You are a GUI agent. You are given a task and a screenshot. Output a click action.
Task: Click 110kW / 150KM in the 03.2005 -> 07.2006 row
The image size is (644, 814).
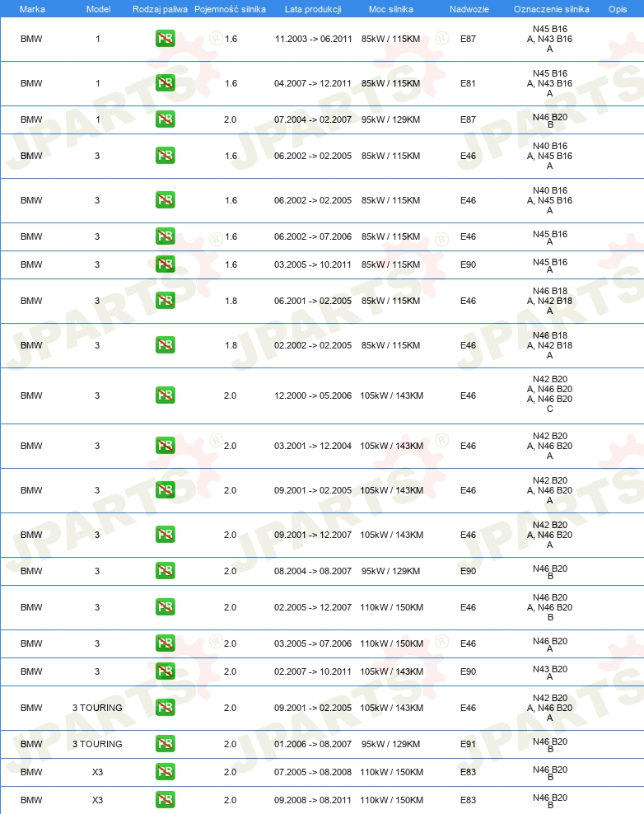click(392, 644)
